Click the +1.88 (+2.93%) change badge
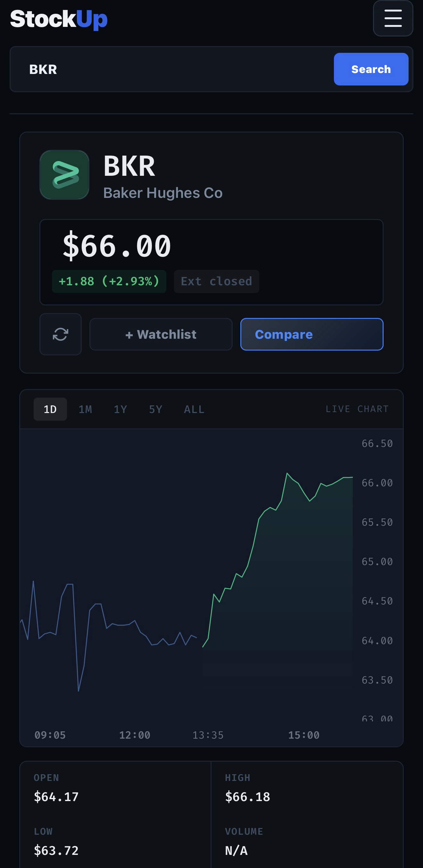 click(109, 281)
